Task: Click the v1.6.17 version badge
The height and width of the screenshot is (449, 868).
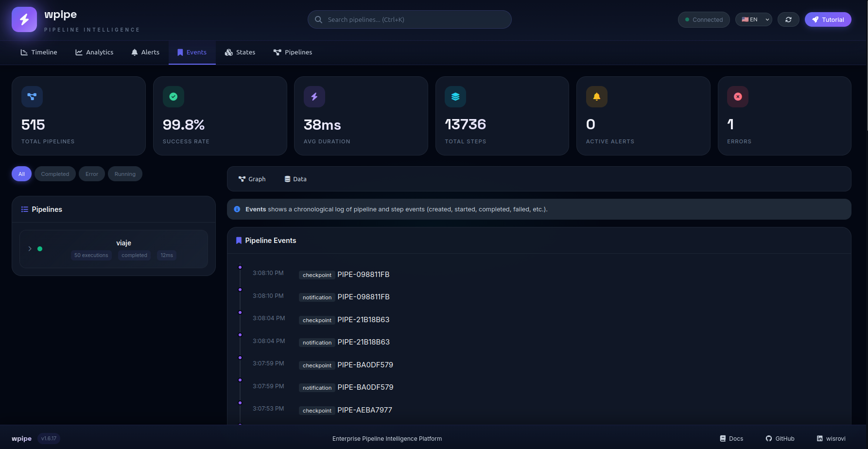Action: tap(49, 438)
